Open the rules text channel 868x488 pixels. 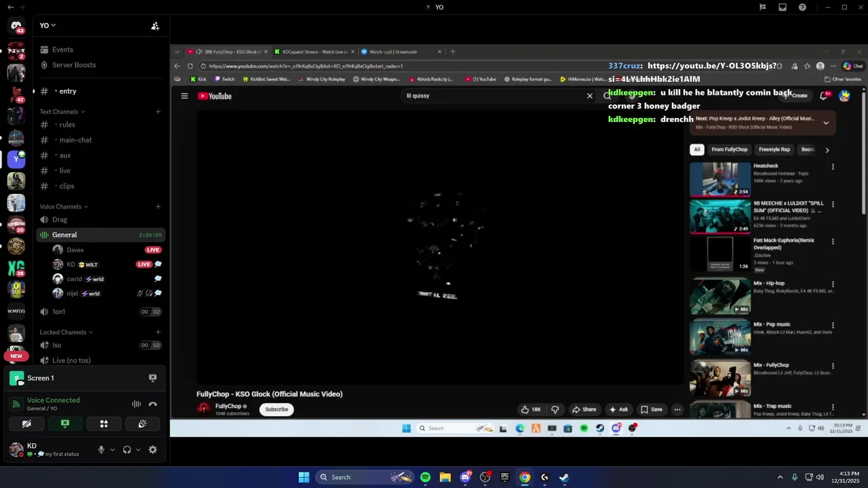(102, 125)
